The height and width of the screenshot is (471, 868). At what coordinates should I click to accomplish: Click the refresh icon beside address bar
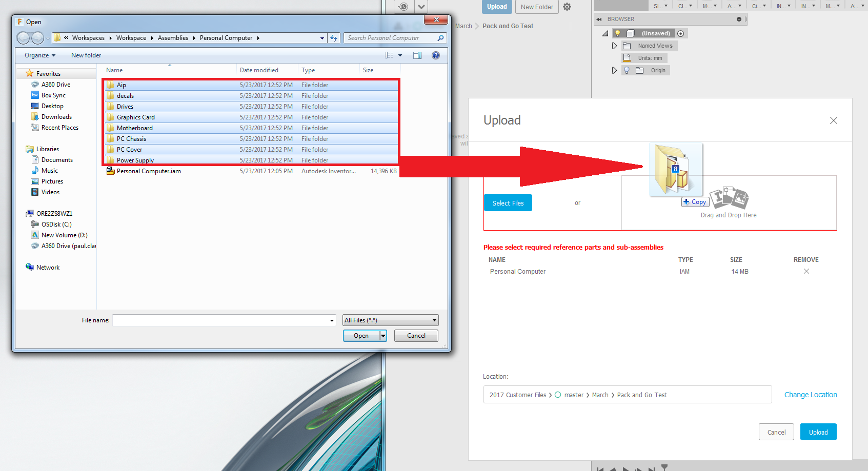[x=334, y=38]
